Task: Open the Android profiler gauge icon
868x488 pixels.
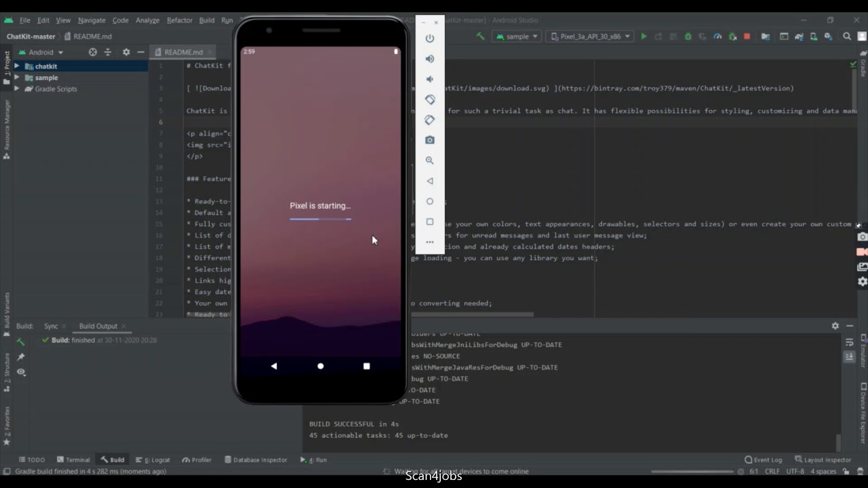Action: (717, 37)
